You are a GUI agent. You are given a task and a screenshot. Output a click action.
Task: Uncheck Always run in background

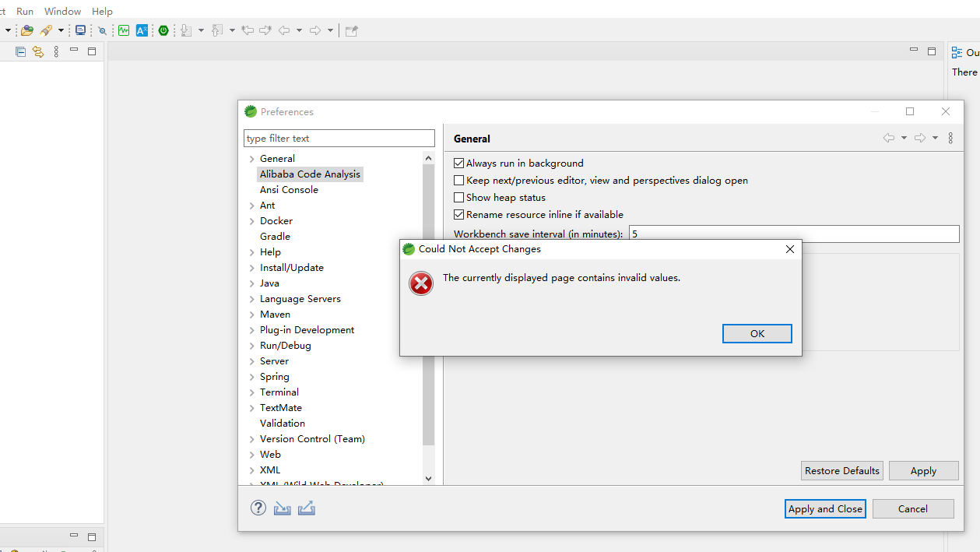459,163
